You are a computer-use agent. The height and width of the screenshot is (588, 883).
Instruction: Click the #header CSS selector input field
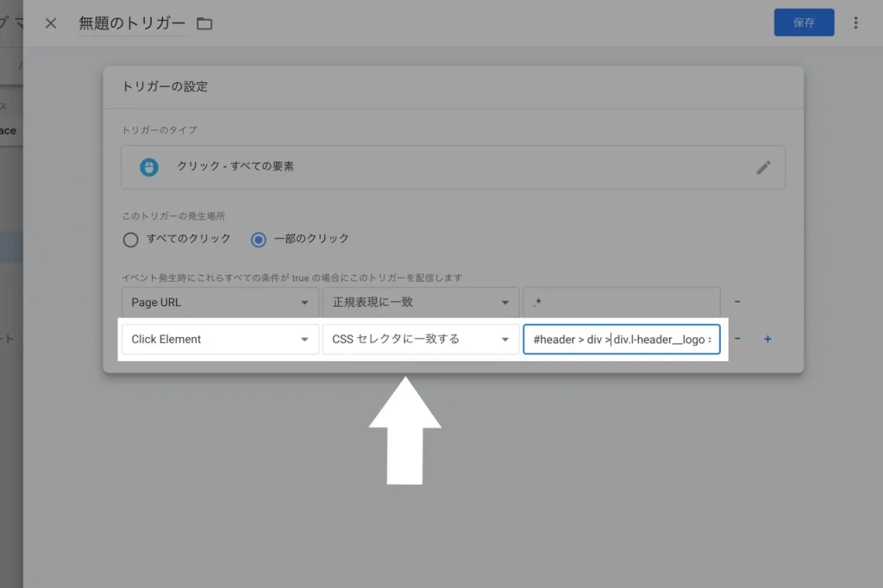point(622,339)
